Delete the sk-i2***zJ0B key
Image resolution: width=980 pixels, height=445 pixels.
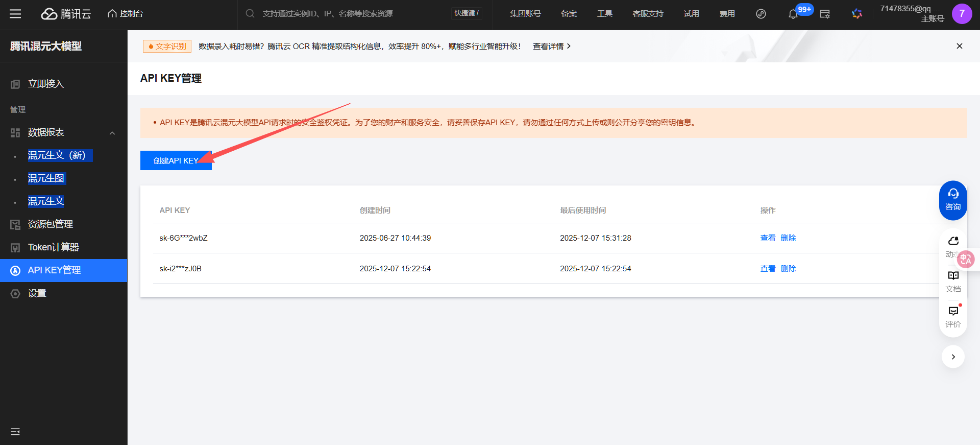pyautogui.click(x=788, y=269)
